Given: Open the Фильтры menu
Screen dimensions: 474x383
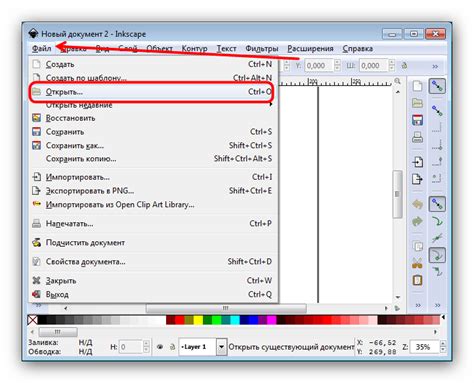Looking at the screenshot, I should click(262, 49).
